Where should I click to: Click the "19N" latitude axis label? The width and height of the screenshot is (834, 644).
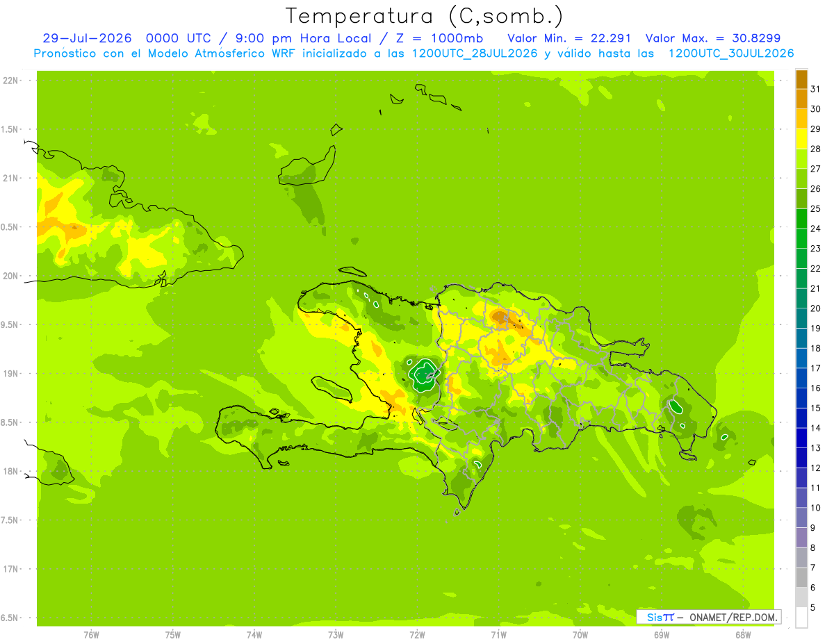10,374
